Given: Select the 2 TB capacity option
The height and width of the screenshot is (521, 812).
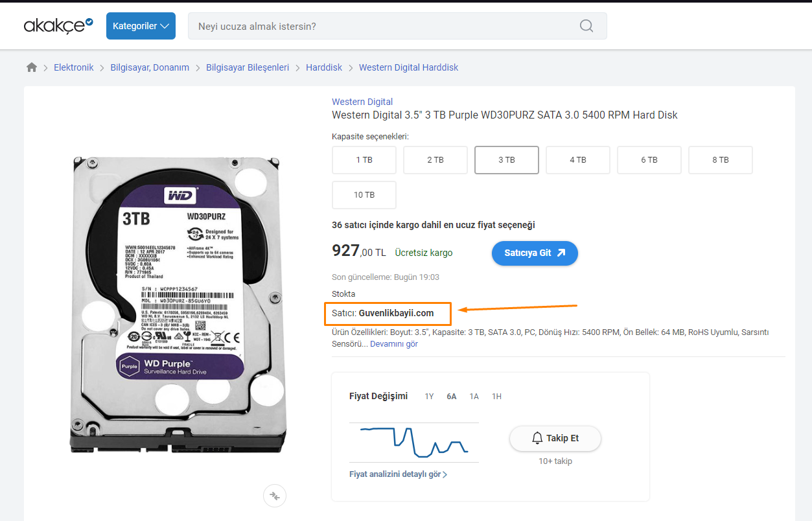Looking at the screenshot, I should (x=435, y=160).
